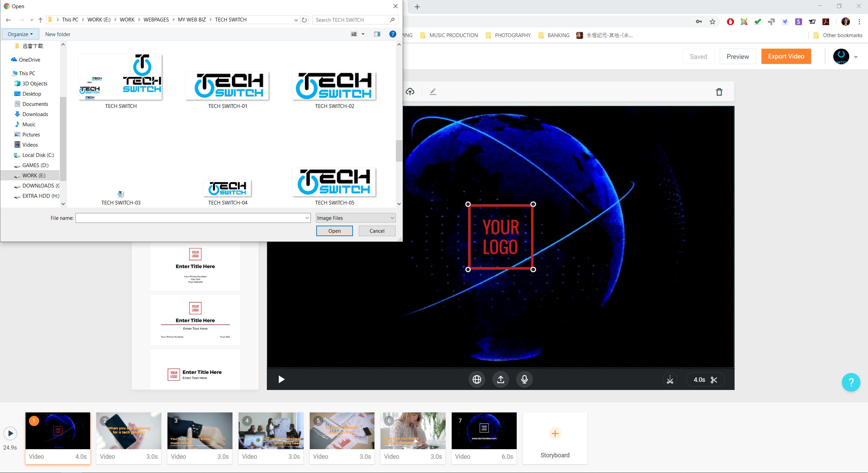Click the split clip scissors icon
Viewport: 868px width, 473px height.
click(670, 379)
